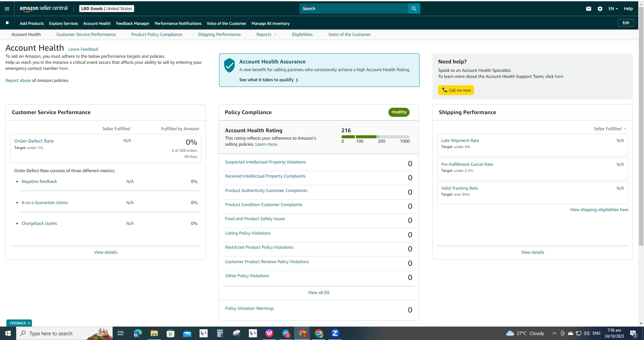Image resolution: width=644 pixels, height=340 pixels.
Task: Click the View all (0) link
Action: pos(319,293)
